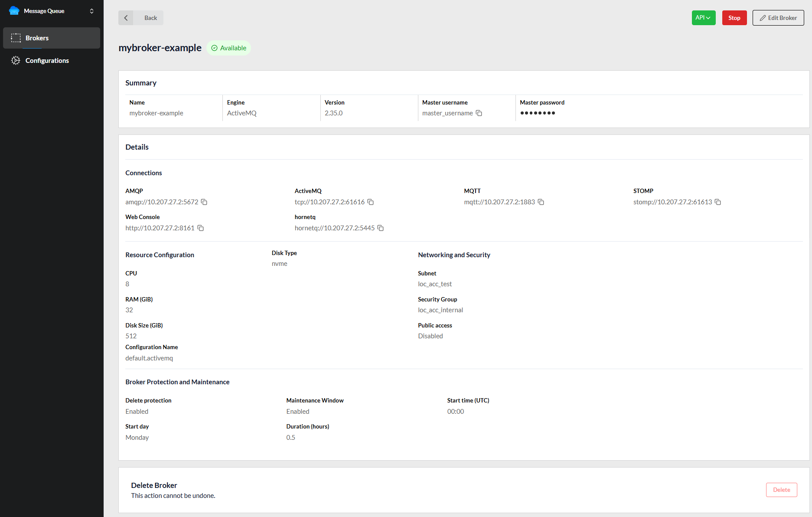Click the back arrow chevron
812x517 pixels.
126,18
